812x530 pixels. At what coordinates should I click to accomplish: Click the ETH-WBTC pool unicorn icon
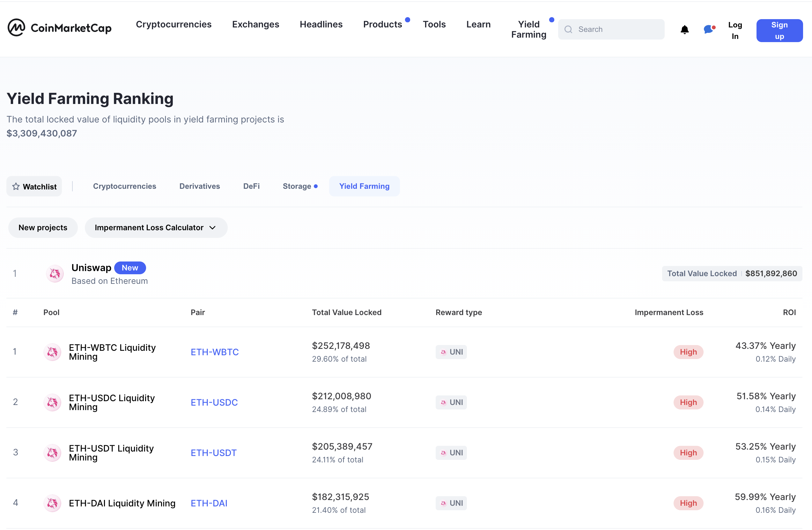tap(52, 352)
